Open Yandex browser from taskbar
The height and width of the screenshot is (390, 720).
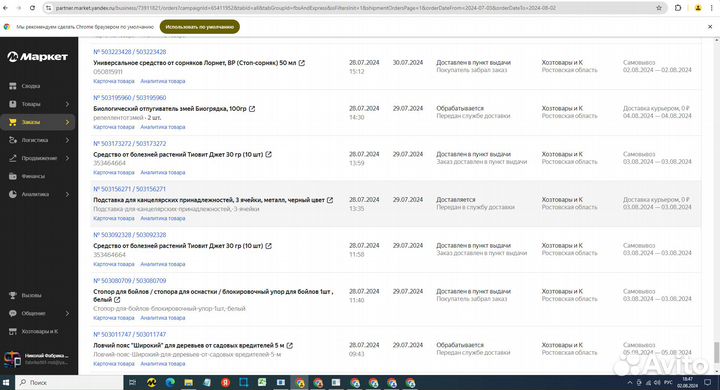(225, 382)
